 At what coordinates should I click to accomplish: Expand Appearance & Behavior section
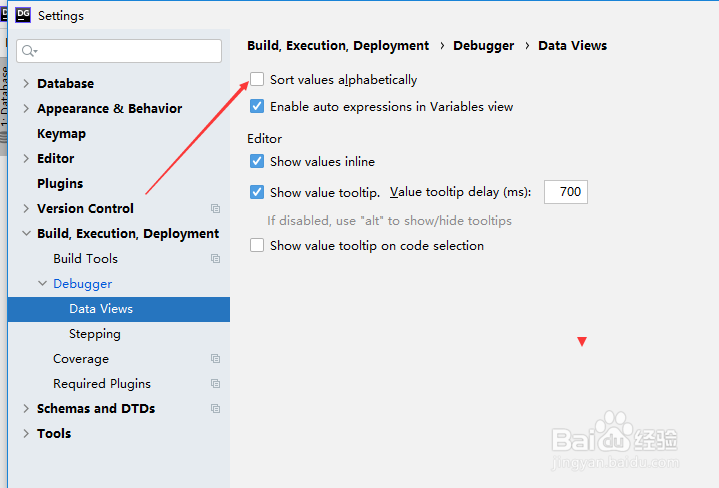[x=26, y=109]
